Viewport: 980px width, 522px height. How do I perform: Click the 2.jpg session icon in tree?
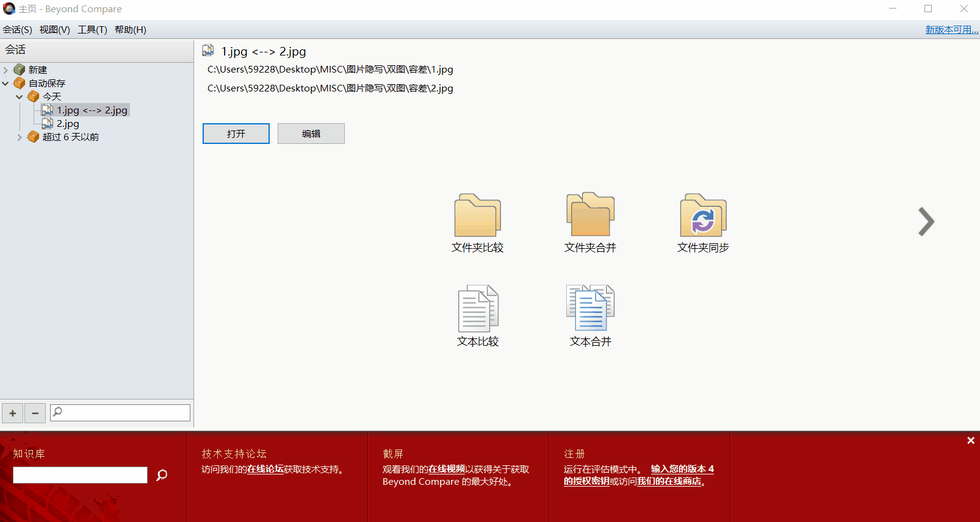tap(47, 123)
